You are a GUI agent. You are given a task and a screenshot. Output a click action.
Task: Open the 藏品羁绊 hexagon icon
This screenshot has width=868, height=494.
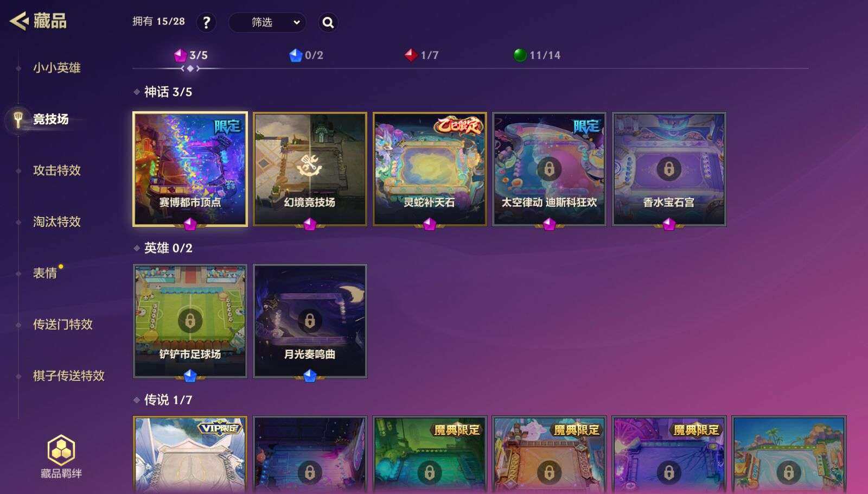coord(61,449)
